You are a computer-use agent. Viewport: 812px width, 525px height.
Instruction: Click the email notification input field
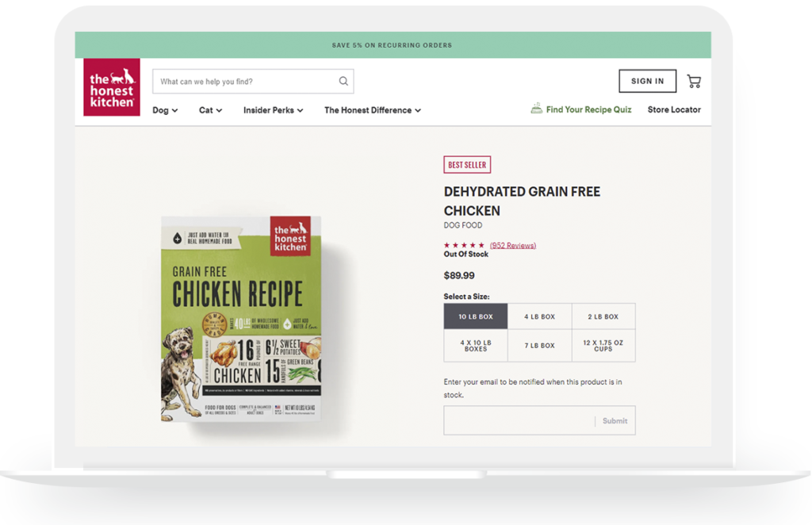(519, 421)
